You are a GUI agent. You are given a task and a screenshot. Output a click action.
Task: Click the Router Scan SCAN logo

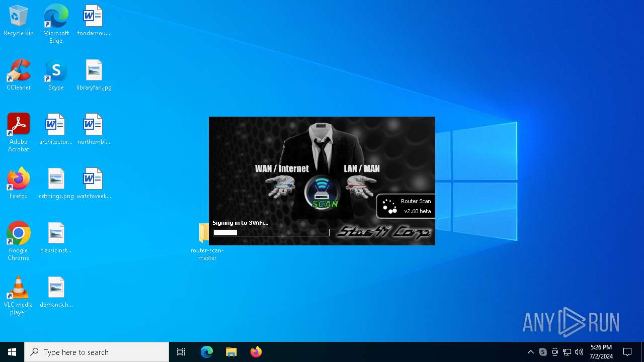pyautogui.click(x=323, y=193)
